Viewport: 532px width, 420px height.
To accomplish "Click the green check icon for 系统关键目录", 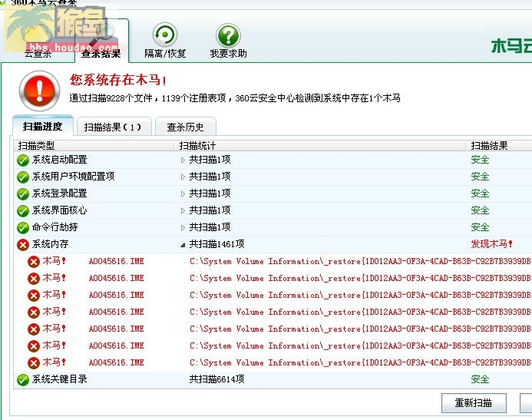I will (x=23, y=380).
